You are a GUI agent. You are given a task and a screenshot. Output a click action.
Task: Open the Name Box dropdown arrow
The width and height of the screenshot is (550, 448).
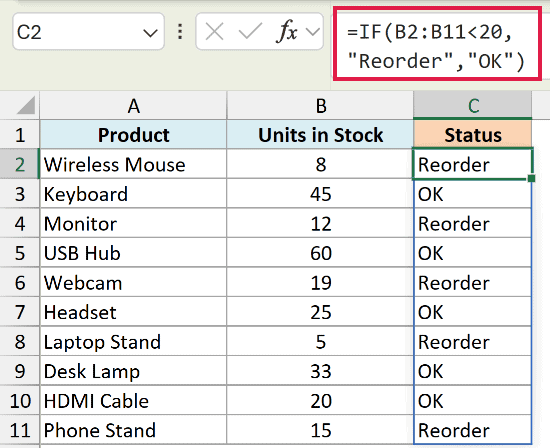click(150, 33)
